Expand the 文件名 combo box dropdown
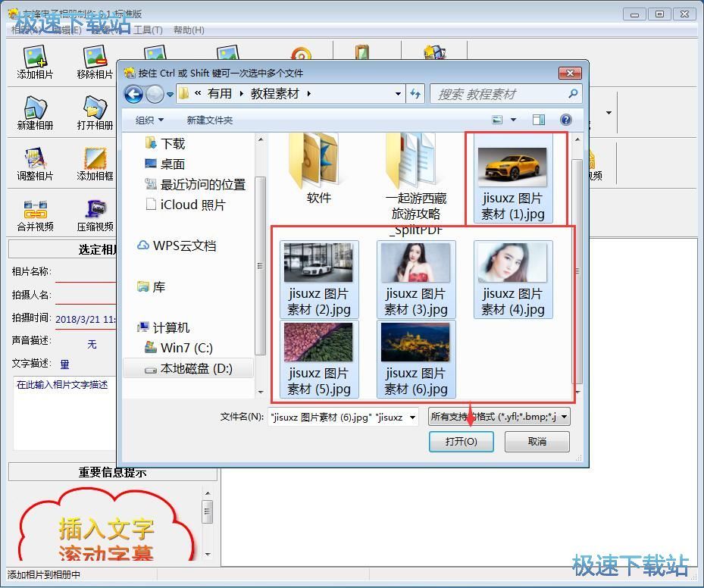 [412, 418]
